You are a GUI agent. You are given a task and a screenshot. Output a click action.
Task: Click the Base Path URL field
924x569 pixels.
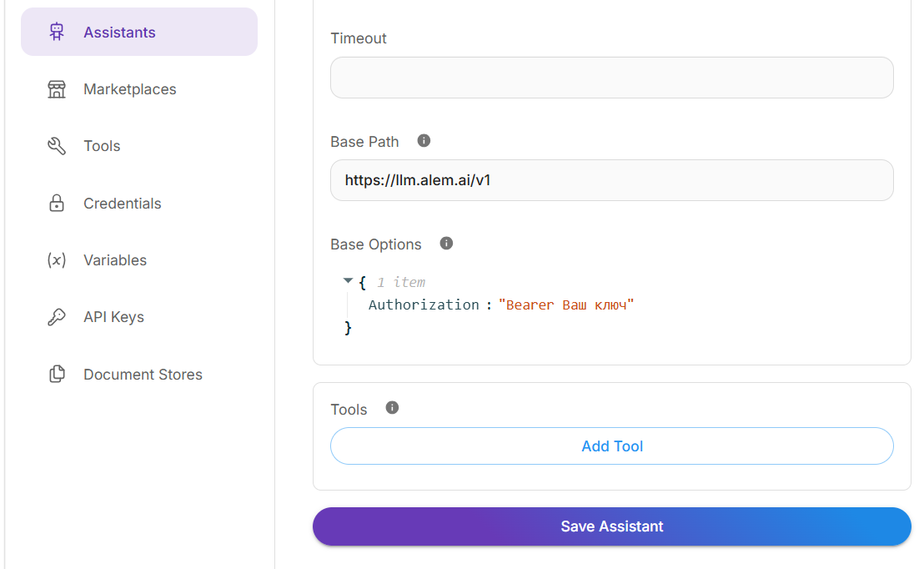click(x=611, y=180)
